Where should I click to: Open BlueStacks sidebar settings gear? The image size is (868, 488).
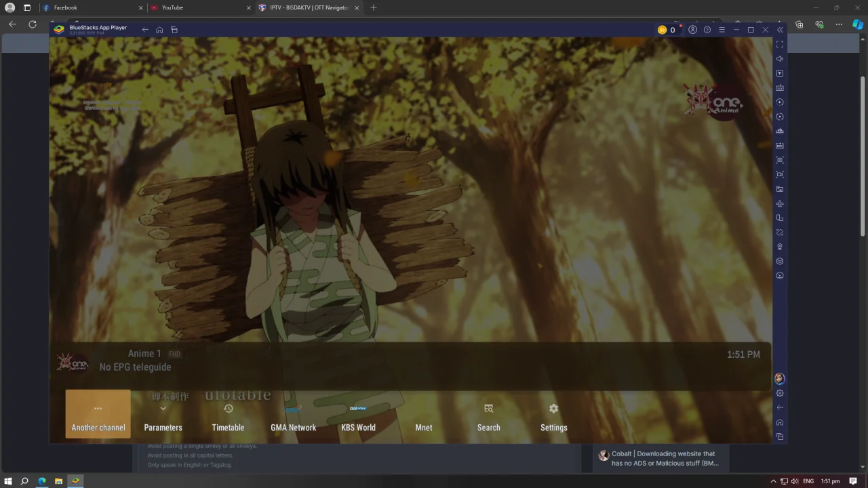(x=780, y=393)
